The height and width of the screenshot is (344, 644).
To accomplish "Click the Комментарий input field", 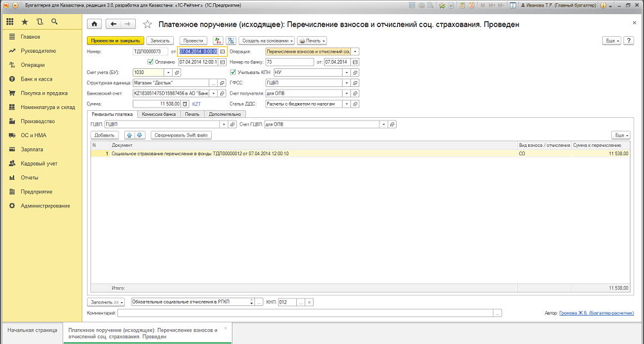I will (305, 313).
